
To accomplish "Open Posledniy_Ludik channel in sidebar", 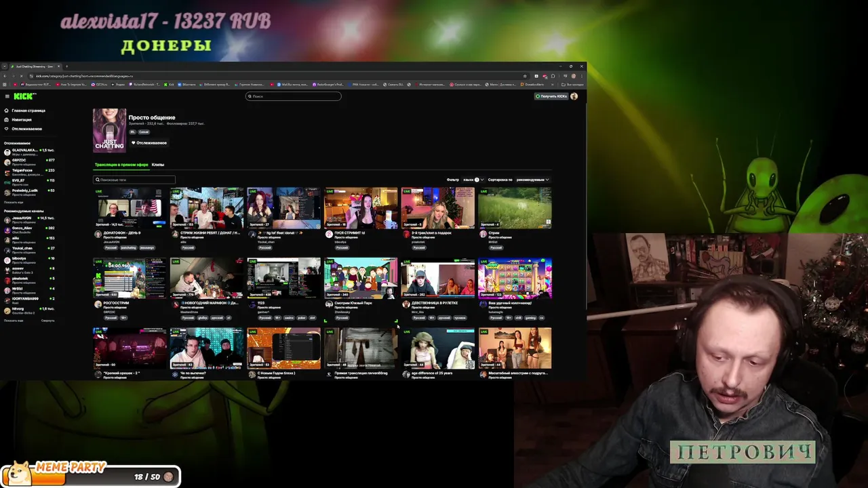I will (x=29, y=192).
